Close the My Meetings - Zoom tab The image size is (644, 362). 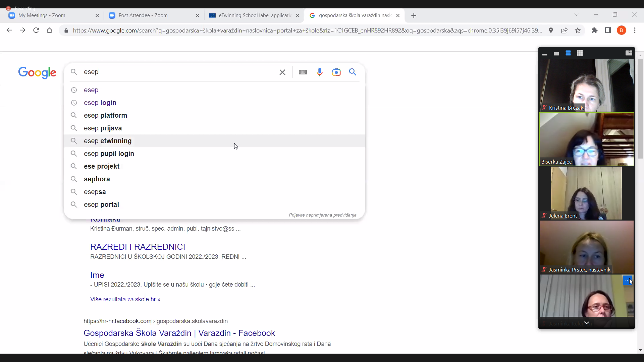click(97, 15)
